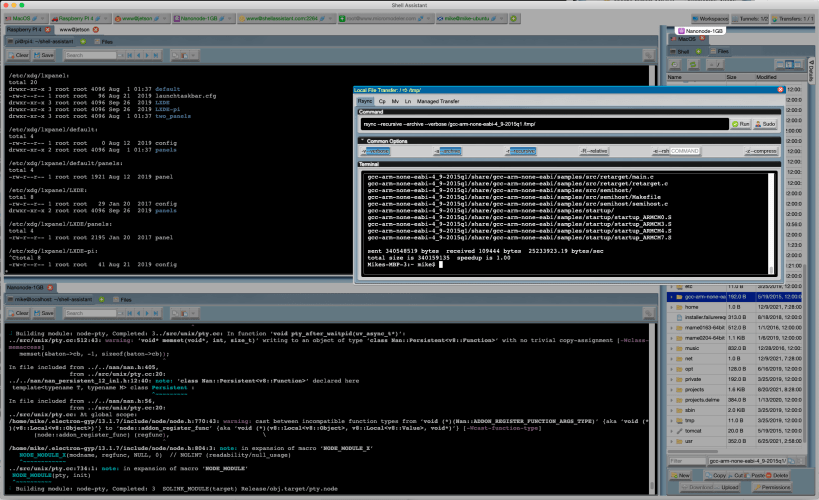Go to next search match in Raspberry Pi toolbar
Viewport: 819px width, 500px height.
click(147, 55)
